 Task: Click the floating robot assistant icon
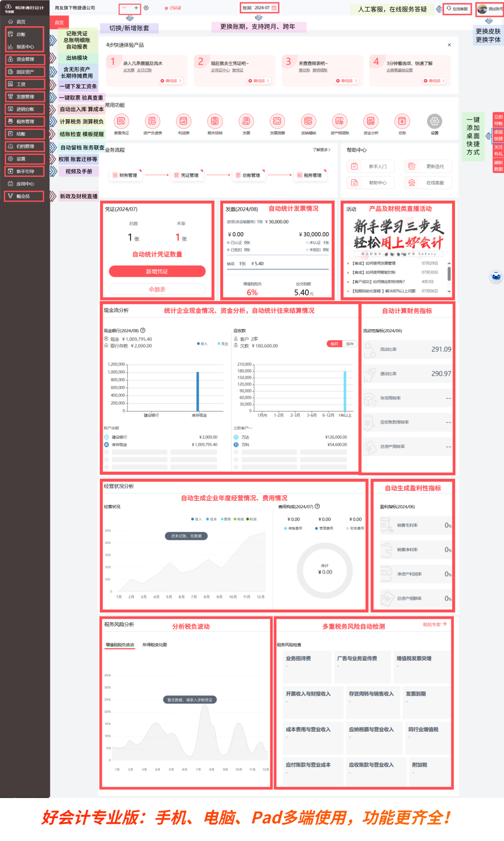click(496, 277)
